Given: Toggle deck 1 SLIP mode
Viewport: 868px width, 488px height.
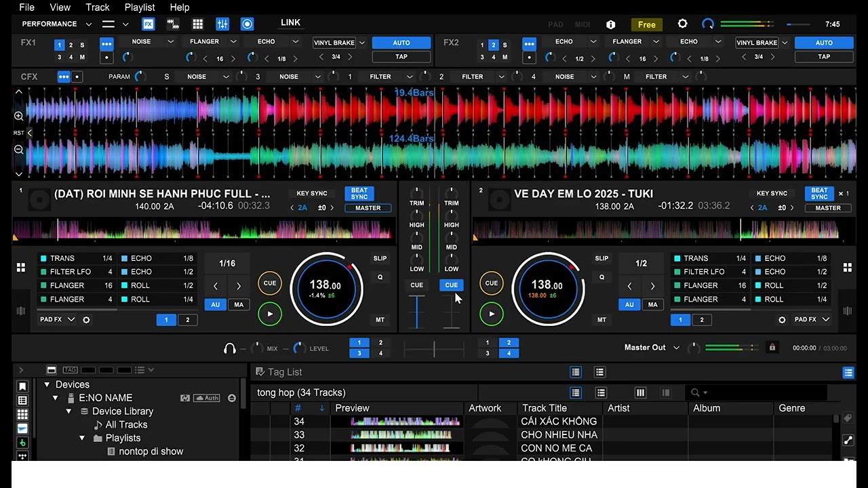Looking at the screenshot, I should [380, 258].
